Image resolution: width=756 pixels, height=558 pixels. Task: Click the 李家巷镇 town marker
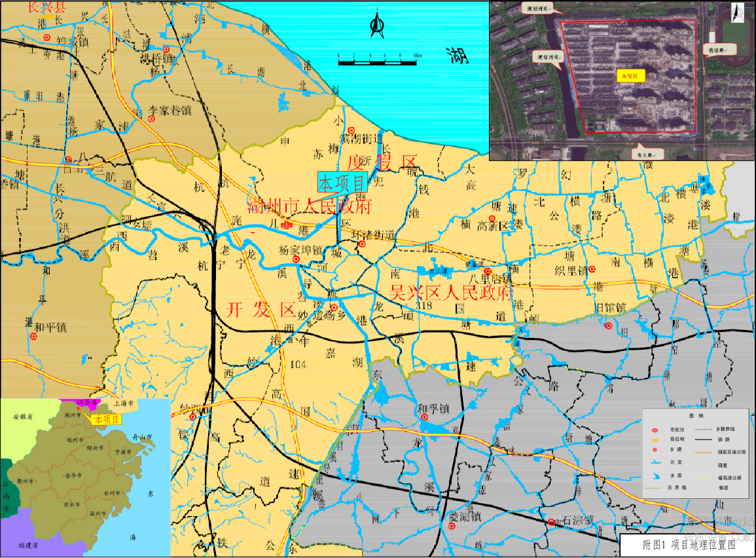point(151,119)
